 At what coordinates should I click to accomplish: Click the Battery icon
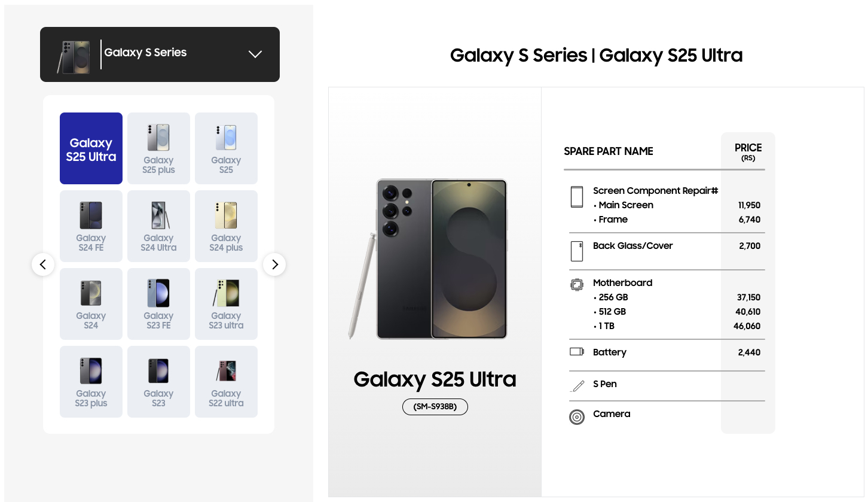coord(577,352)
